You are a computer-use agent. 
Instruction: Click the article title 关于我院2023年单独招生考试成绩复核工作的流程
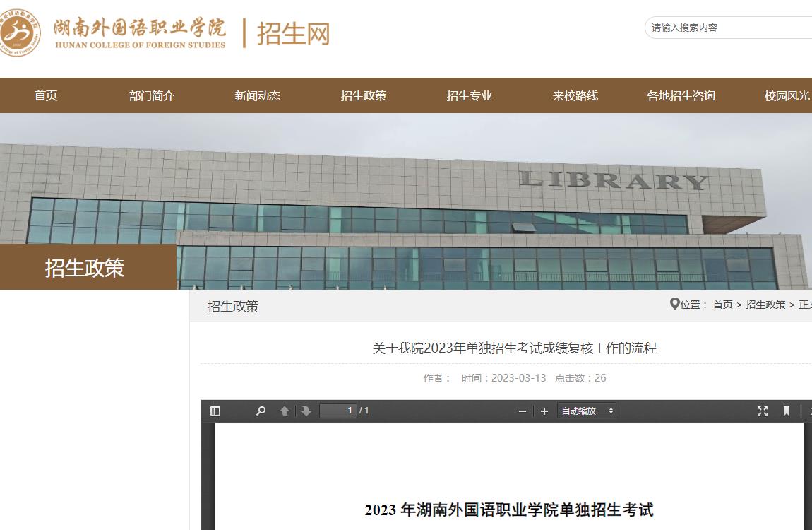pos(514,348)
